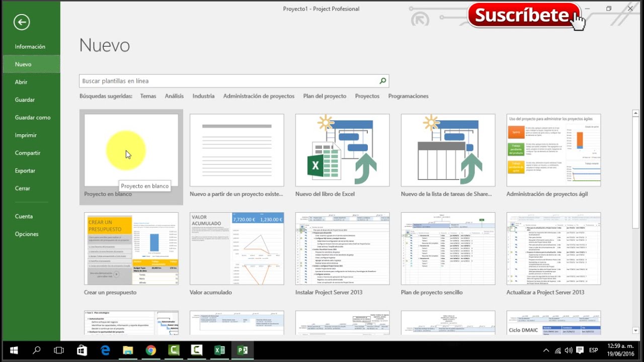Open File Explorer from the taskbar
Screen dimensions: 644x362
[128, 350]
